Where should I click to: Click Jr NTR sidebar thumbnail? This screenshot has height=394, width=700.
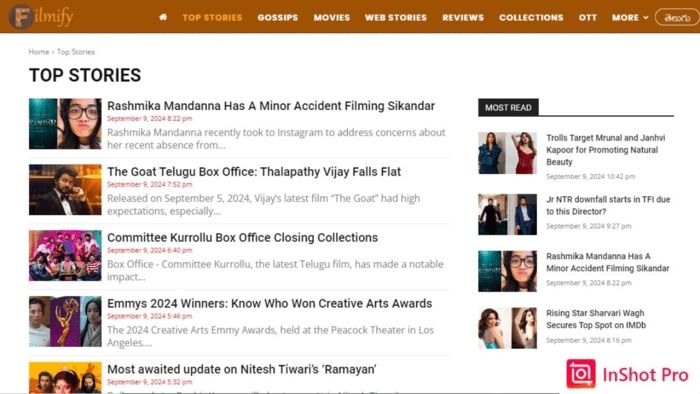tap(508, 214)
